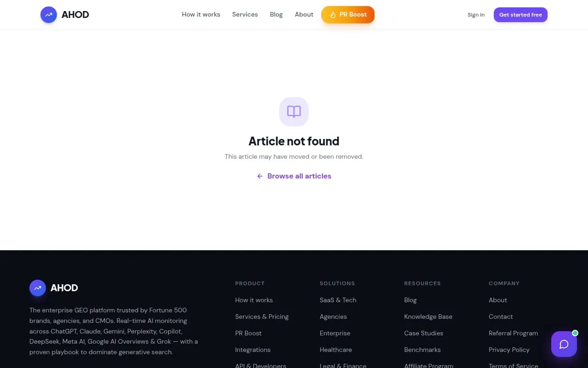Open footer Benchmarks link

click(422, 350)
